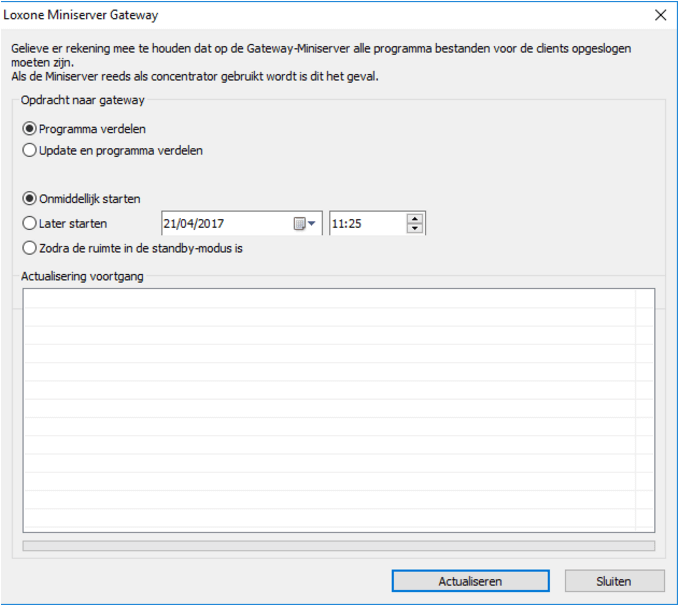Click day 21 in the date field

click(x=170, y=224)
